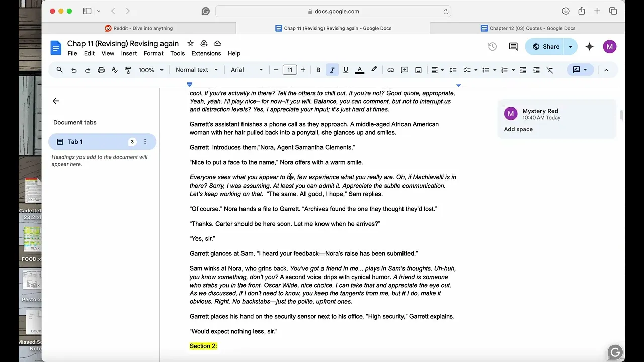Click the Share button
Screen dimensions: 644x362
[x=545, y=47]
